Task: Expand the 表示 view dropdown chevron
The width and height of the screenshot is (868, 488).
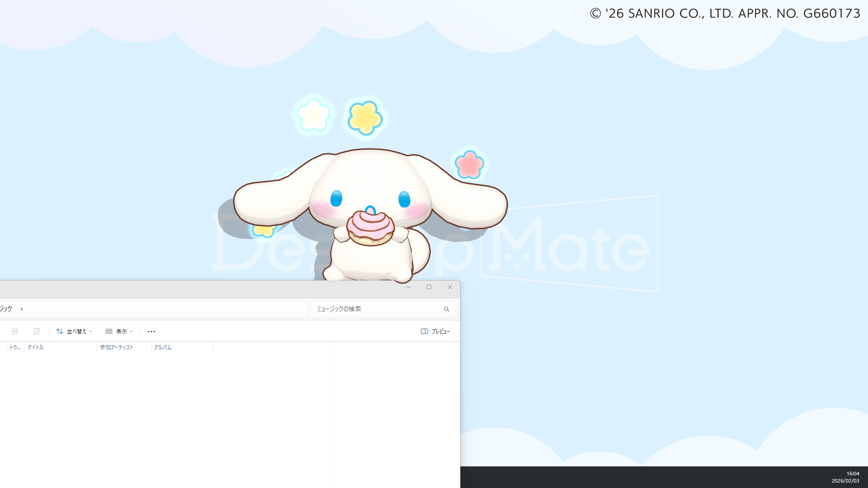Action: (x=131, y=331)
